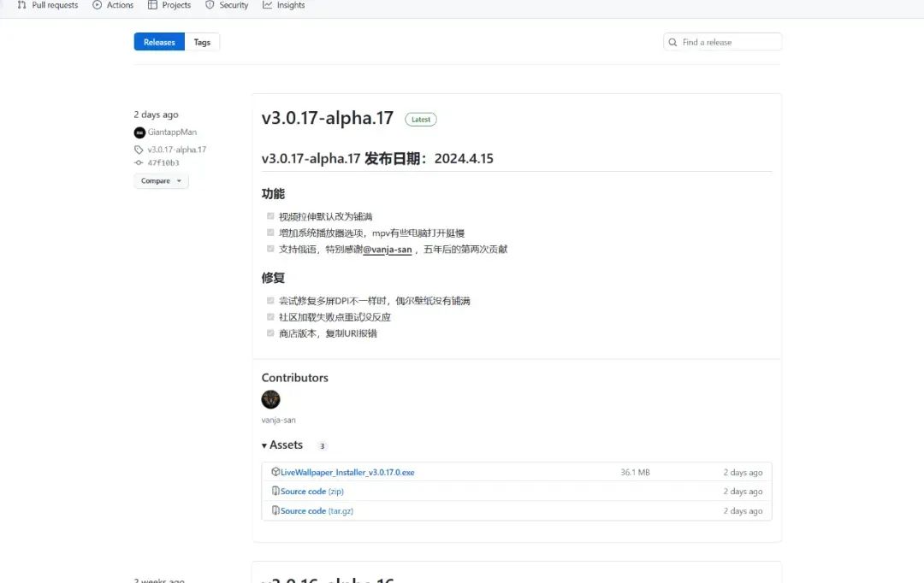Toggle the first checkbox under 功能 section
This screenshot has height=583, width=924.
[270, 216]
